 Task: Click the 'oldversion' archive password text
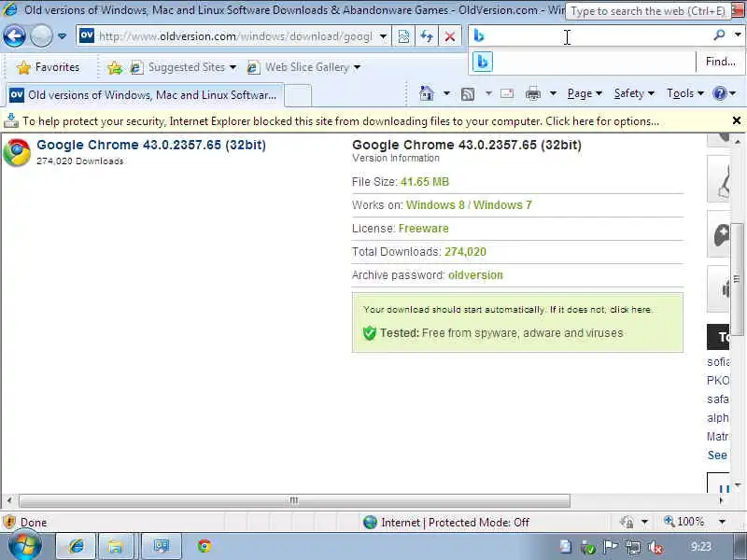click(475, 275)
